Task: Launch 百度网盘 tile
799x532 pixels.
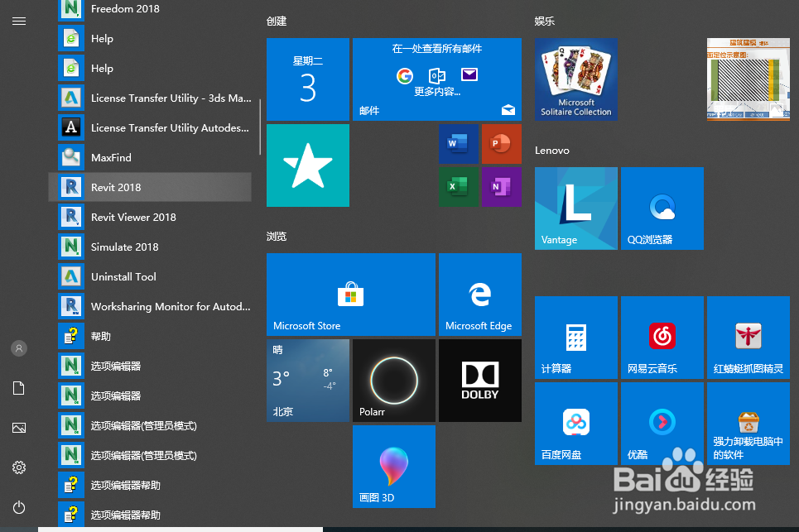Action: 576,424
